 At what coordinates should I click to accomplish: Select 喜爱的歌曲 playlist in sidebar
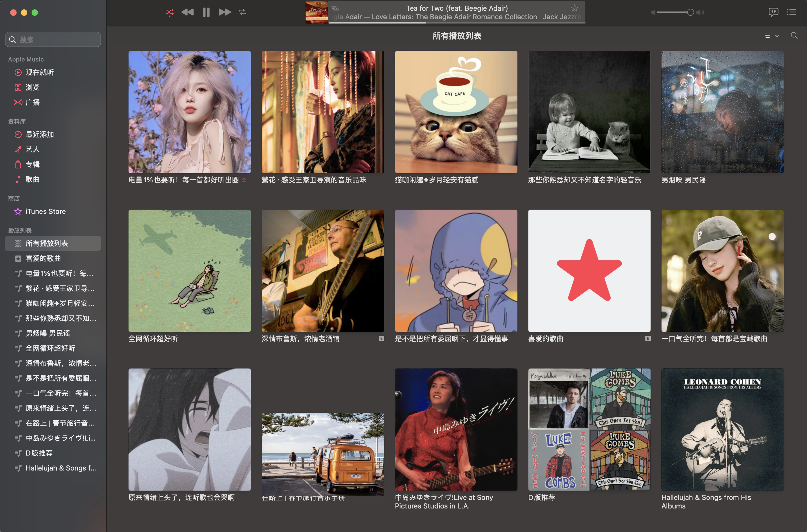tap(43, 259)
